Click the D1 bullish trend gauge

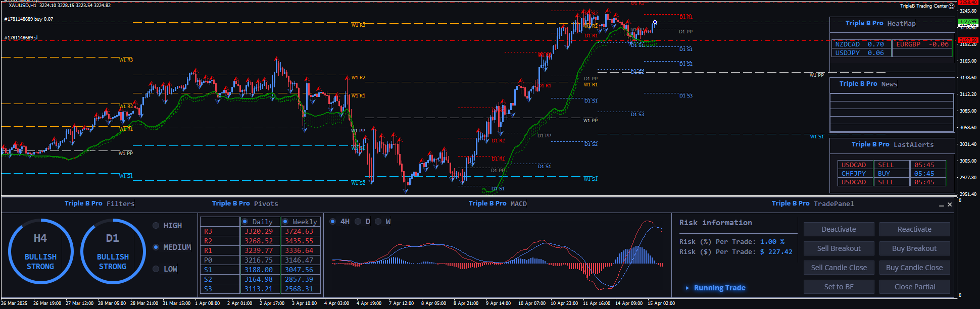pyautogui.click(x=113, y=251)
